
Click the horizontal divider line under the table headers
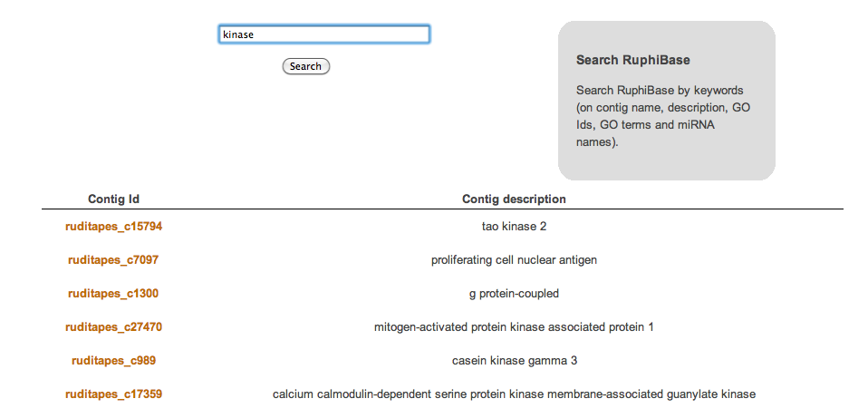pos(442,209)
